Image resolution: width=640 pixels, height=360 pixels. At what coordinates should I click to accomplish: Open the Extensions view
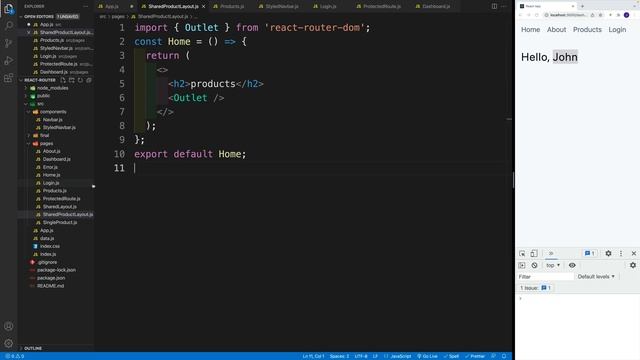8,78
